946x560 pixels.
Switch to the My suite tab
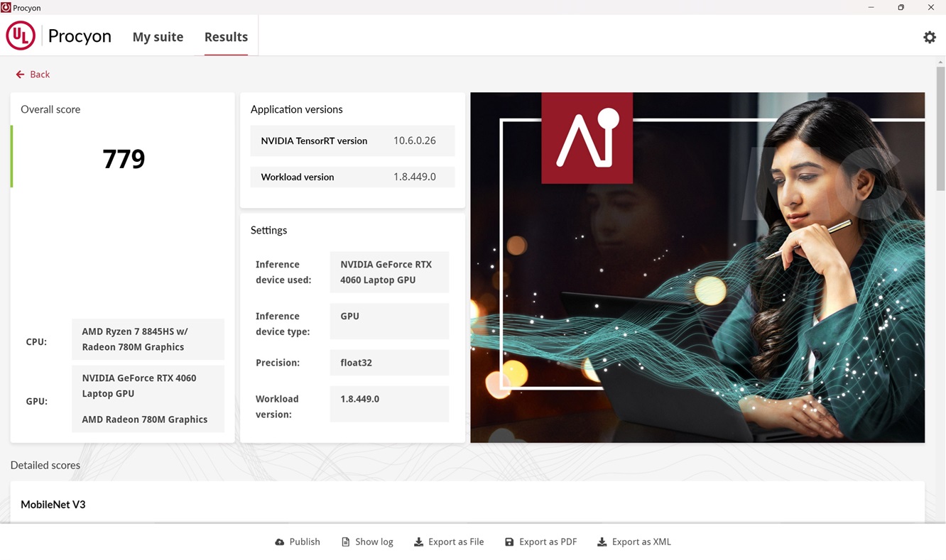point(158,37)
